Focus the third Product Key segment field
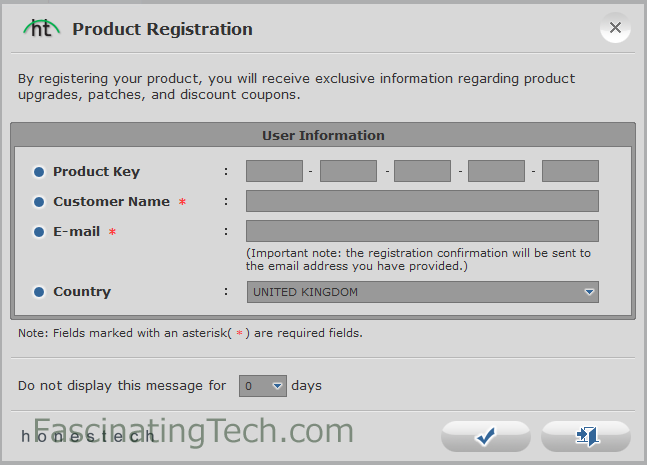 422,171
